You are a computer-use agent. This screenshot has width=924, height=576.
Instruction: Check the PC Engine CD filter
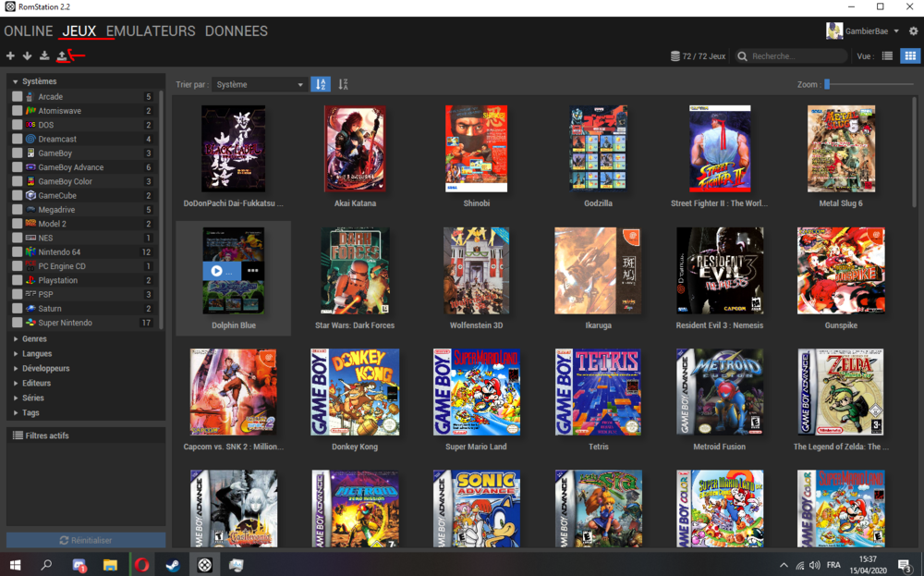coord(17,266)
